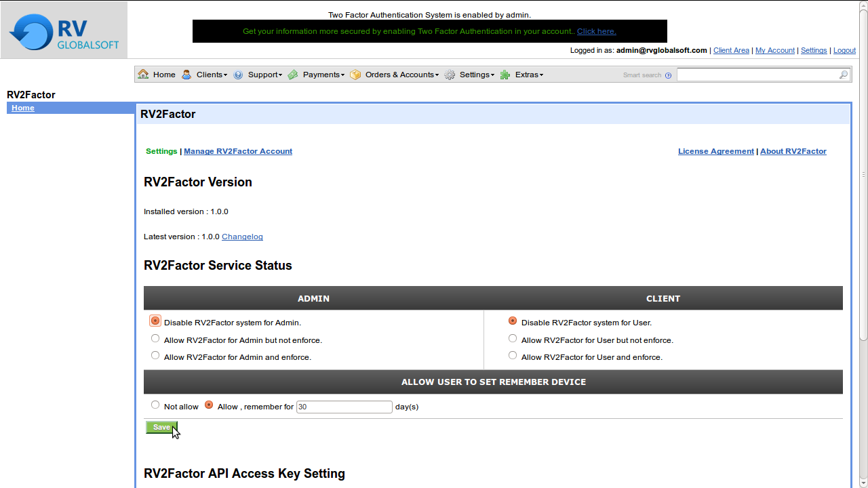Select Disable RV2Factor system for User
868x488 pixels.
tap(513, 321)
